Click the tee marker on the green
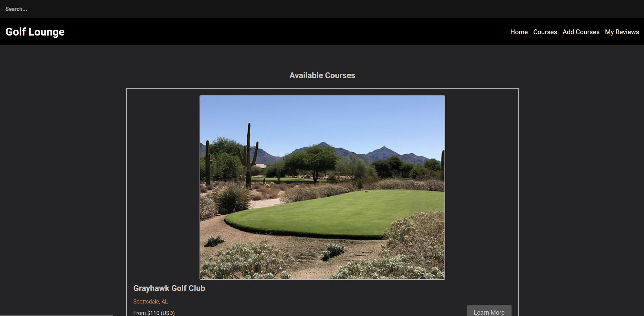The height and width of the screenshot is (316, 644). pos(366,191)
